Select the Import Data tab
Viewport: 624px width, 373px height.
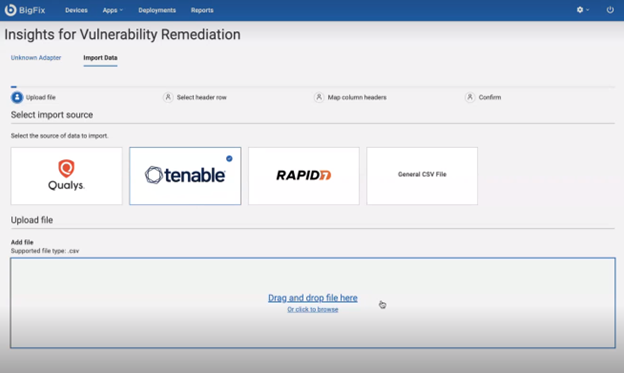100,58
